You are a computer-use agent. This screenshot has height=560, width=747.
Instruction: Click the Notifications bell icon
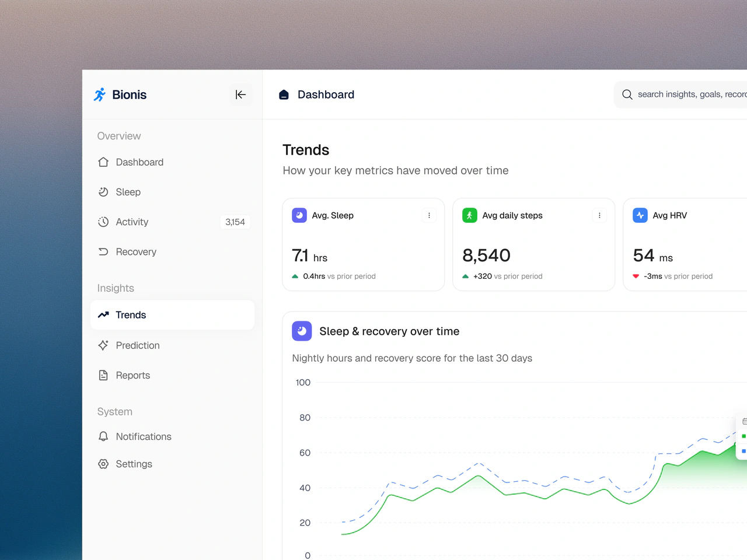pyautogui.click(x=103, y=436)
